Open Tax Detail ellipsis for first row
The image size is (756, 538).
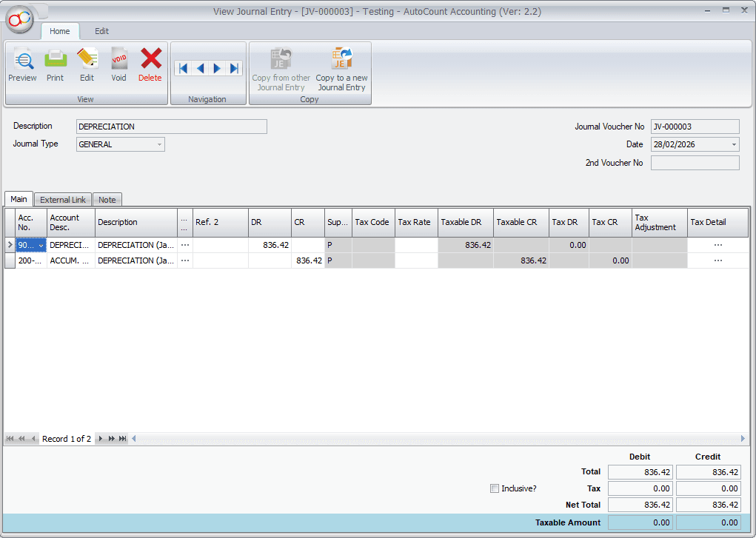717,245
